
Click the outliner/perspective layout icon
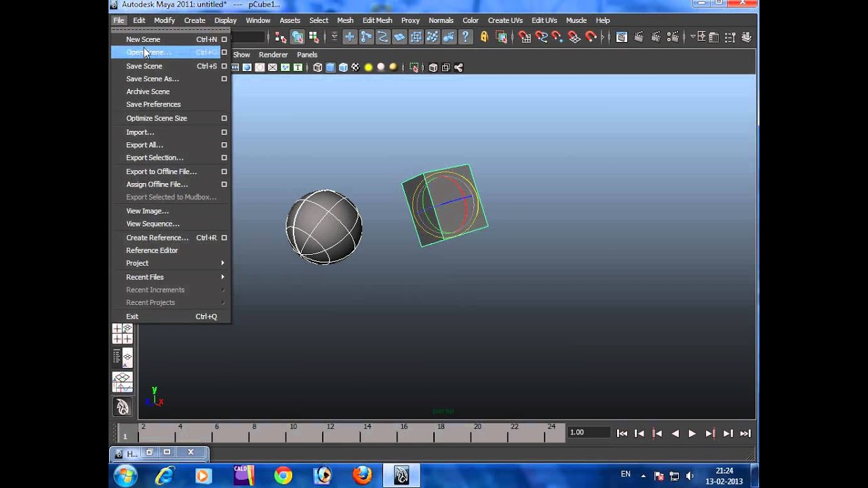point(122,358)
